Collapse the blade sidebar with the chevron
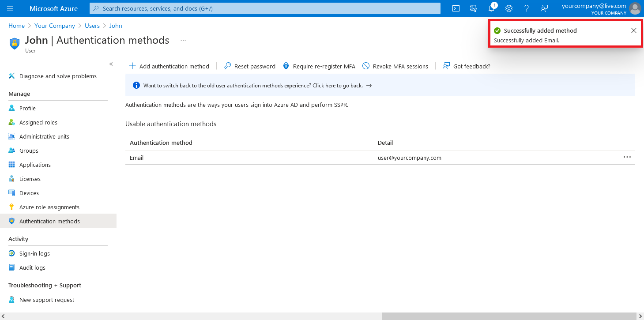The height and width of the screenshot is (320, 644). click(x=111, y=64)
